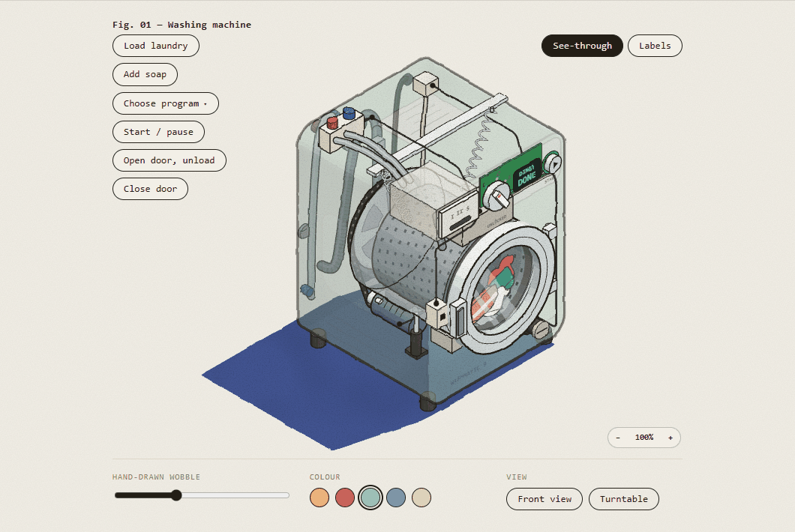Image resolution: width=795 pixels, height=532 pixels.
Task: Zoom in with the plus button
Action: [x=670, y=438]
